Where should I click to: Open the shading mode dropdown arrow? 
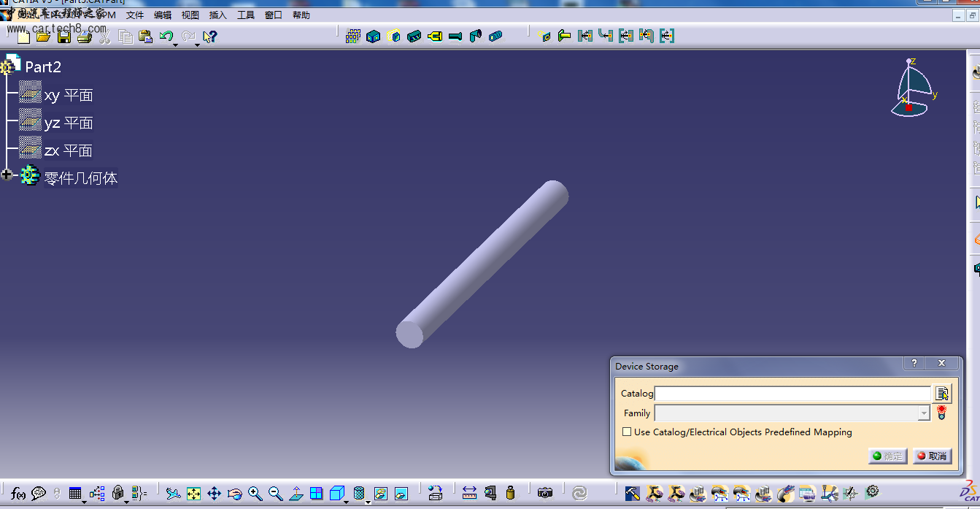[368, 502]
